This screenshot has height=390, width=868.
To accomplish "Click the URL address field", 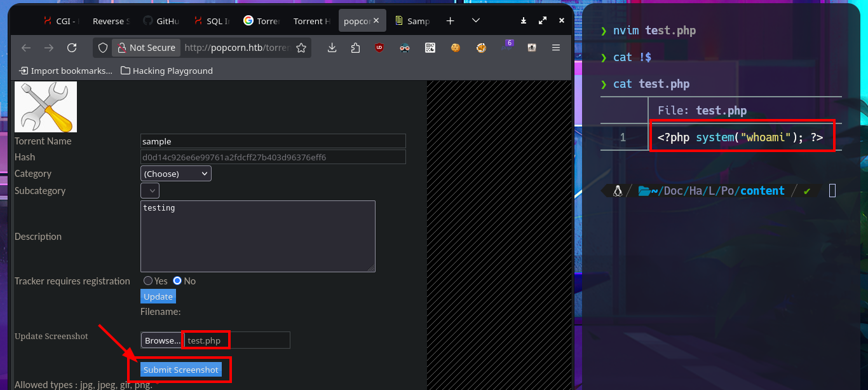I will pyautogui.click(x=237, y=48).
